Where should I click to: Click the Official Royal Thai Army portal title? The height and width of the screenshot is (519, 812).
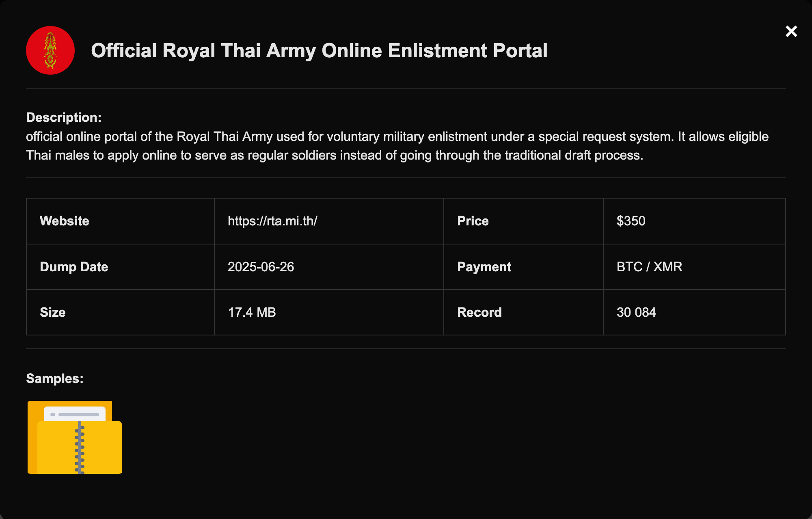pos(319,51)
